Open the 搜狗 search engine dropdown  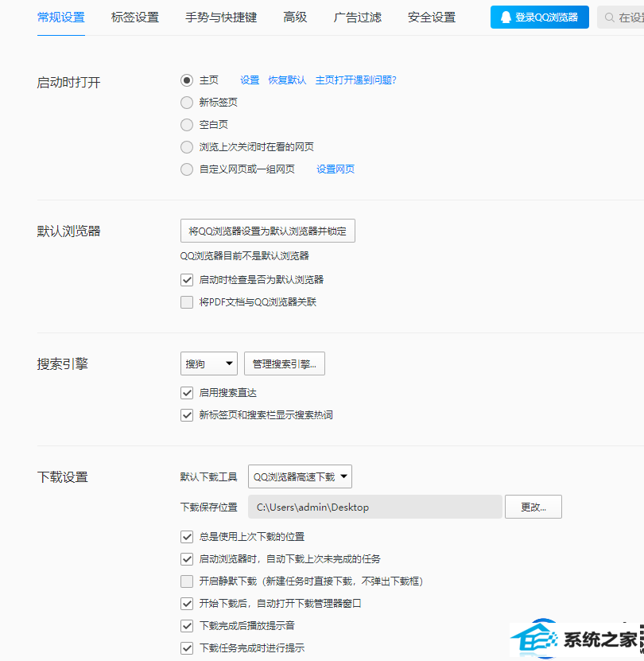[x=209, y=364]
